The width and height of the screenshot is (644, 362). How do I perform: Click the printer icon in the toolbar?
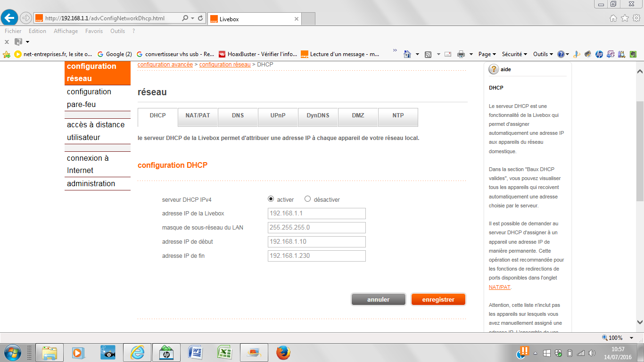click(461, 54)
